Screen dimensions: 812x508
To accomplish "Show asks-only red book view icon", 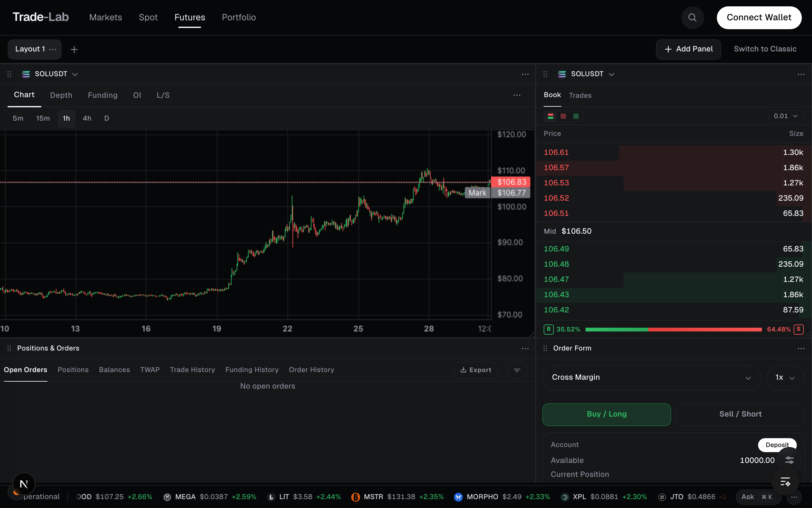I will 563,116.
